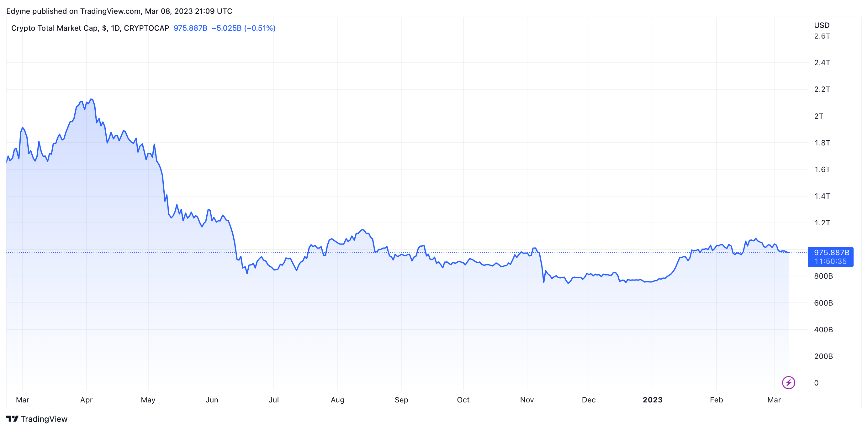Click the May time axis label
This screenshot has height=430, width=868.
click(148, 400)
